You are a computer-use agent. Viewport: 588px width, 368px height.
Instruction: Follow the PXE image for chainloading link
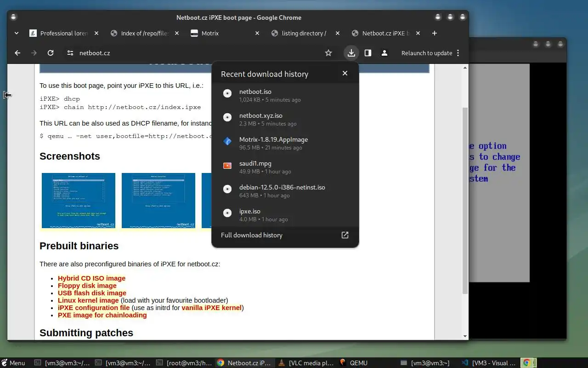tap(102, 315)
